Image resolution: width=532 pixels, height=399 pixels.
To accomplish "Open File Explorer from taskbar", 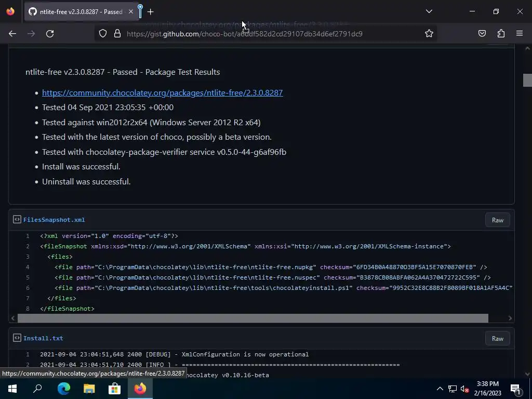I will point(89,389).
